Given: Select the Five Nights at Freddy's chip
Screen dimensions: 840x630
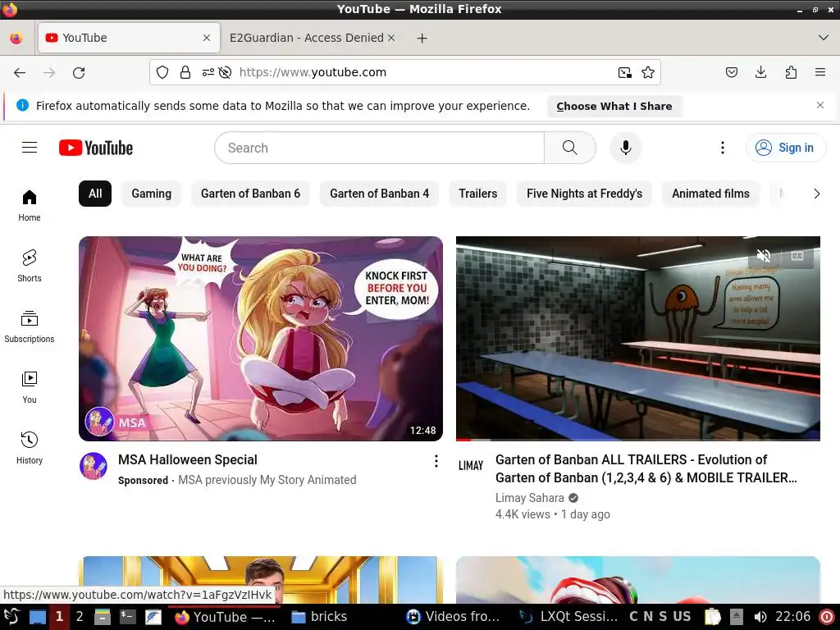Looking at the screenshot, I should click(584, 194).
